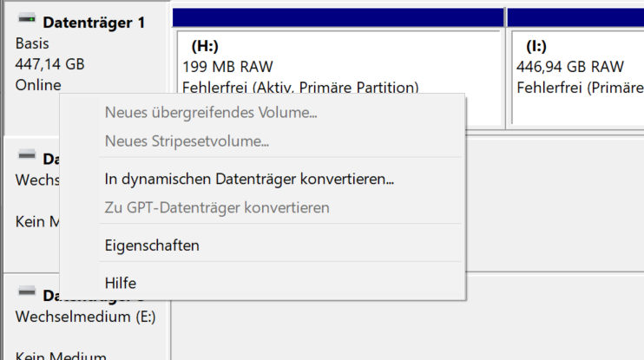Select the (H:) 199 MB RAW partition
The width and height of the screenshot is (644, 360).
click(339, 62)
